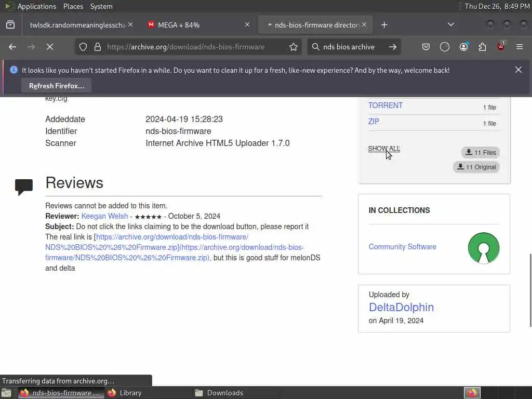Open reviewer Keegan Welsh profile
Screen dimensions: 532x399
[x=104, y=216]
